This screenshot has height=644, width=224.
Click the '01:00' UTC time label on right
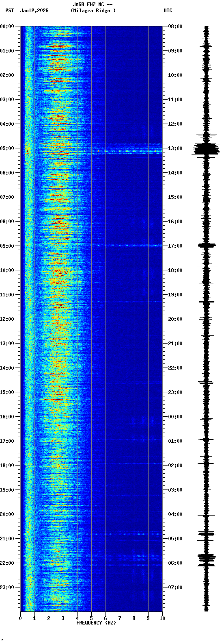[x=175, y=441]
